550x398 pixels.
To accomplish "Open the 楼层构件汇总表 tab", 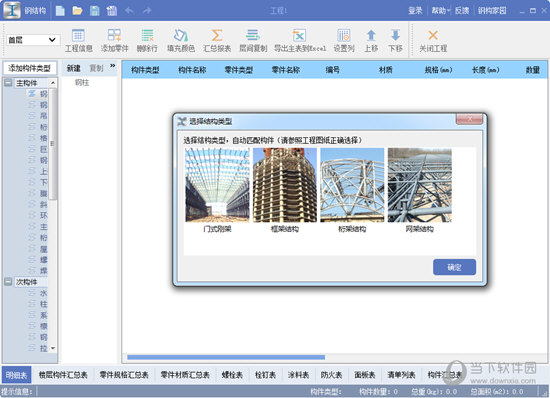I will point(63,375).
